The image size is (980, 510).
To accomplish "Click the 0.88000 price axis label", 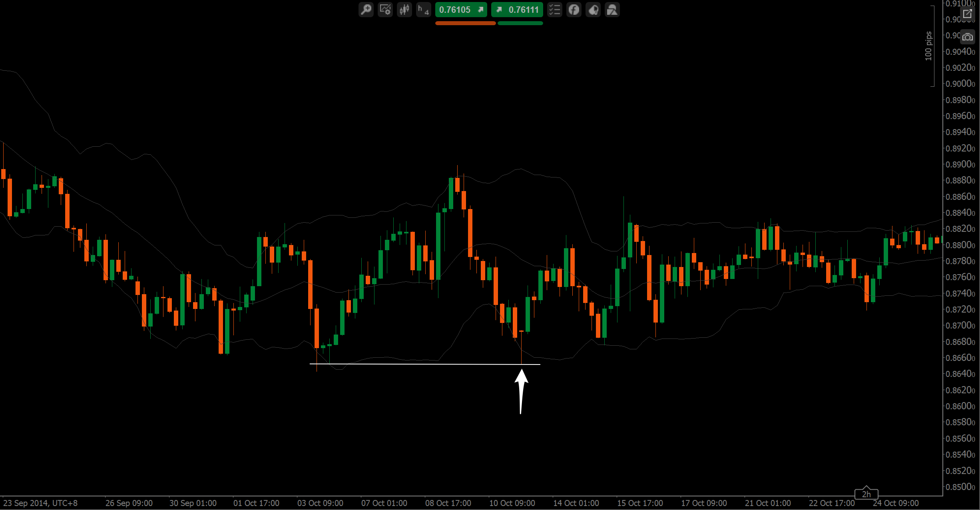I will (960, 245).
